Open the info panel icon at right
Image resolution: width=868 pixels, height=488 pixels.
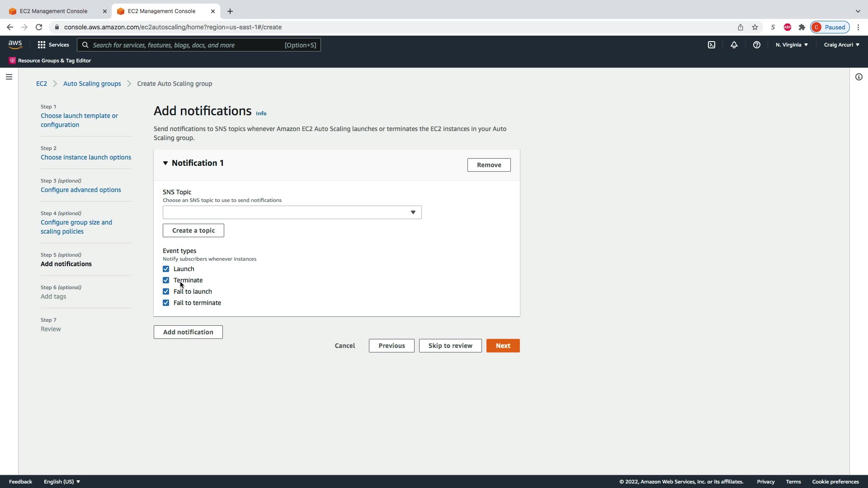[x=859, y=77]
